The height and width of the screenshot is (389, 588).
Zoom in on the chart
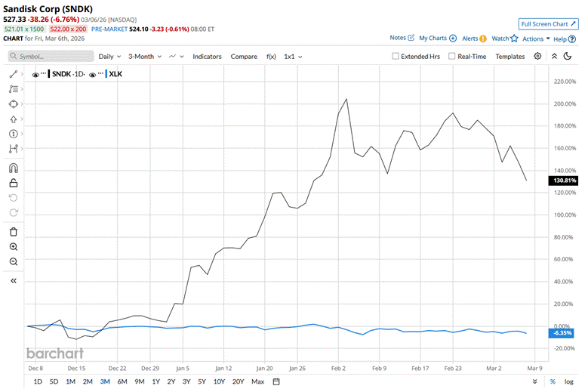pos(14,247)
